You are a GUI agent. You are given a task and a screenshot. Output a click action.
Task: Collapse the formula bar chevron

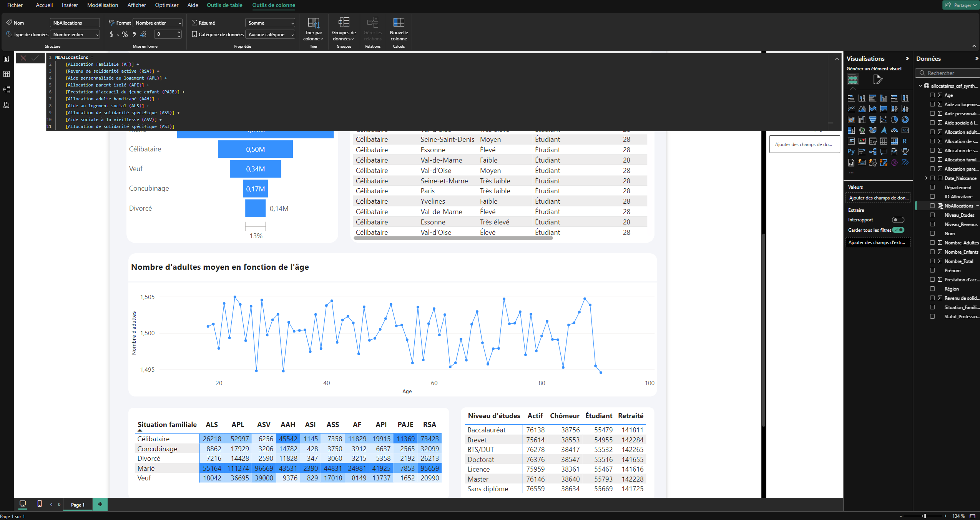(x=837, y=59)
